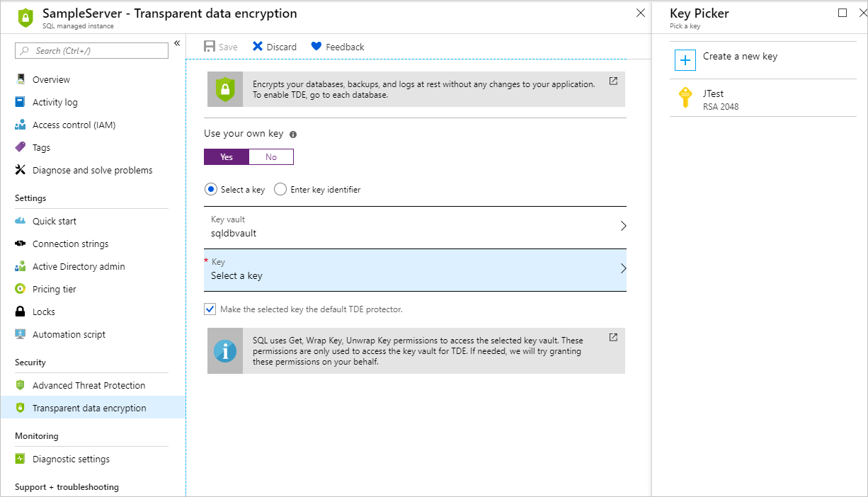This screenshot has height=497, width=868.
Task: Collapse the left sidebar
Action: point(178,42)
